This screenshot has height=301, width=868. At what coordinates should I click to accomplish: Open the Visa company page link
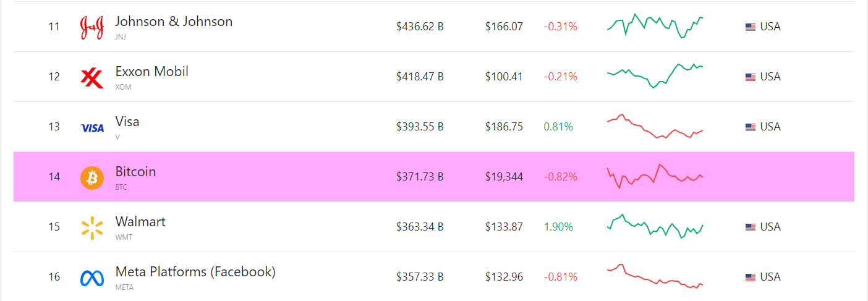click(127, 122)
